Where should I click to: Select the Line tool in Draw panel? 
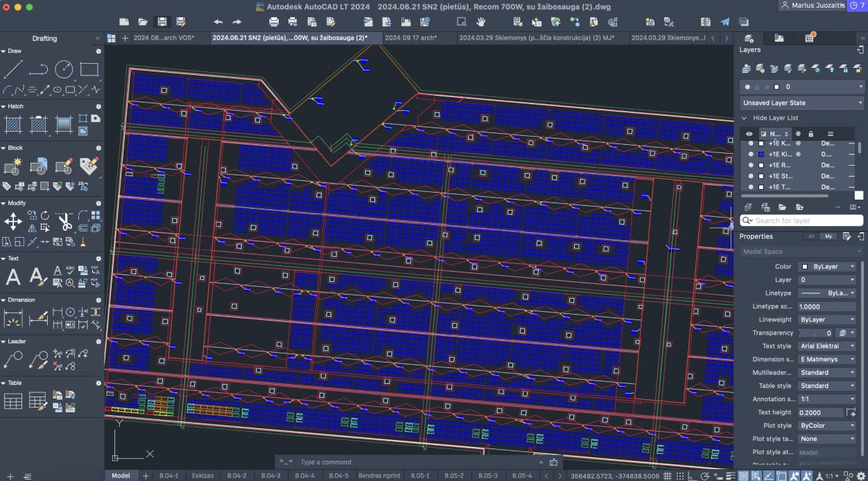pyautogui.click(x=13, y=69)
